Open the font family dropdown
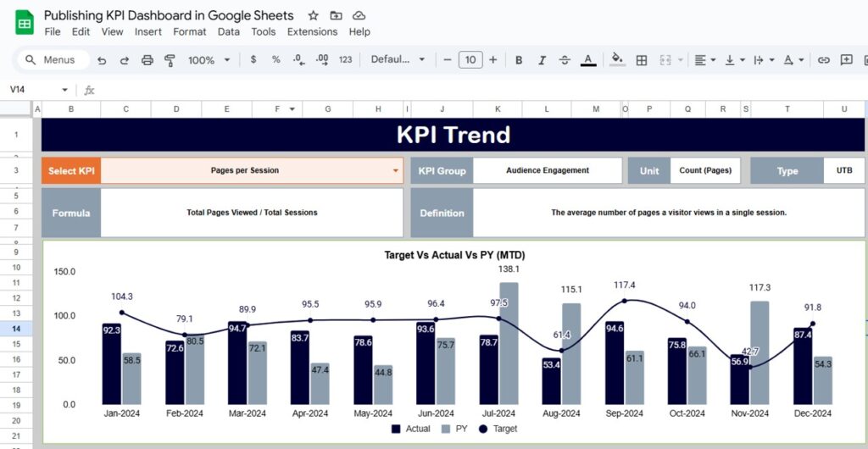This screenshot has height=449, width=868. [398, 59]
